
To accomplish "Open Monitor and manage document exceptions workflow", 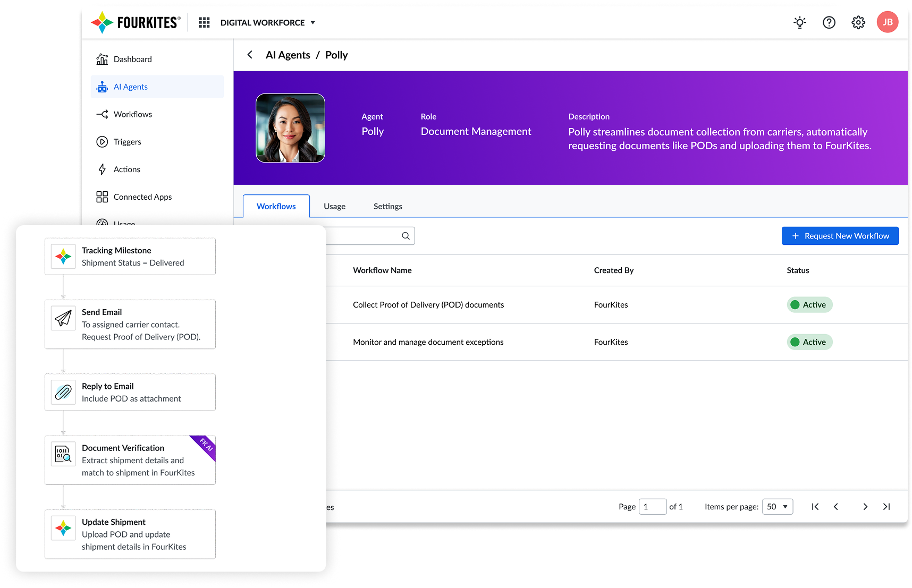I will click(428, 342).
